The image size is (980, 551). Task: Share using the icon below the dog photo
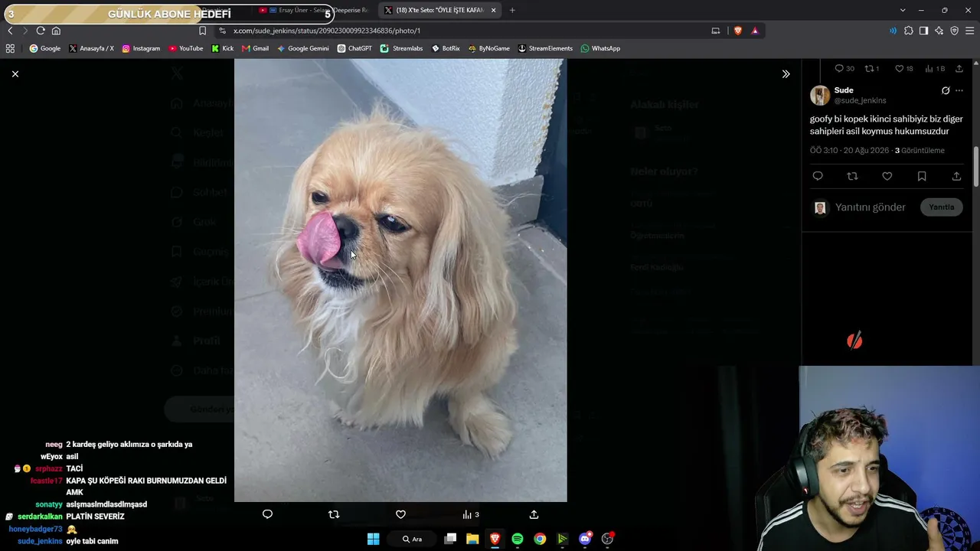(x=534, y=514)
